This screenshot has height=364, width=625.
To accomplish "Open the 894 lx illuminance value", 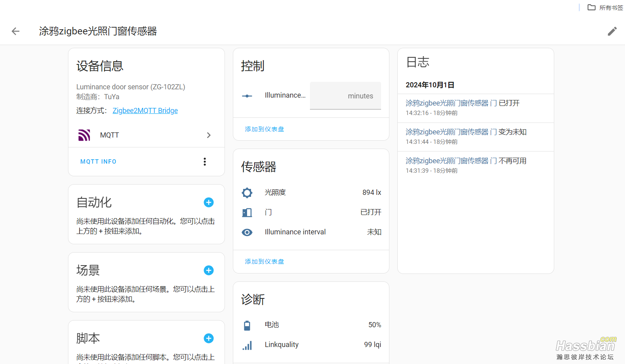I will pyautogui.click(x=372, y=192).
